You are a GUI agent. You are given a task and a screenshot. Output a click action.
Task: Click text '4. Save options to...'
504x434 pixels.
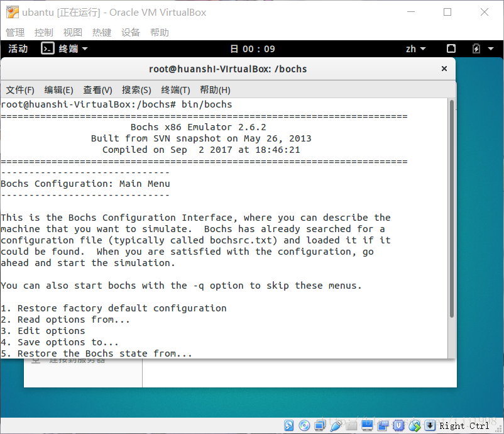pyautogui.click(x=60, y=342)
